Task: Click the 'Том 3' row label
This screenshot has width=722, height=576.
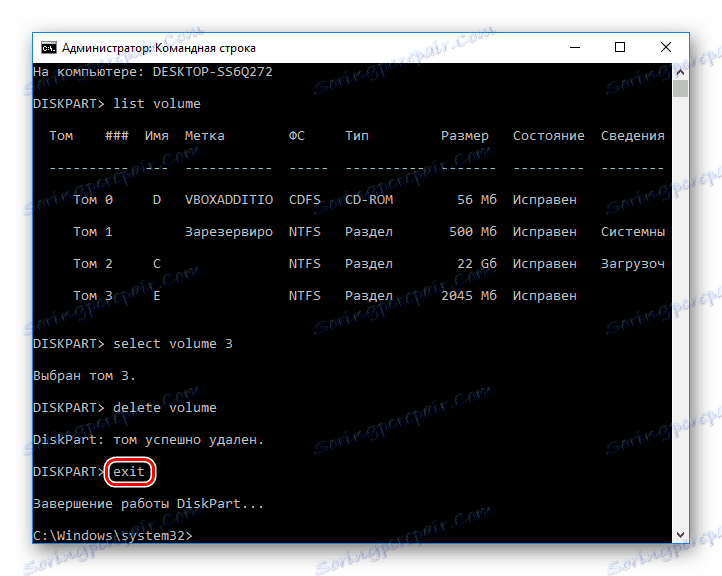Action: 93,296
